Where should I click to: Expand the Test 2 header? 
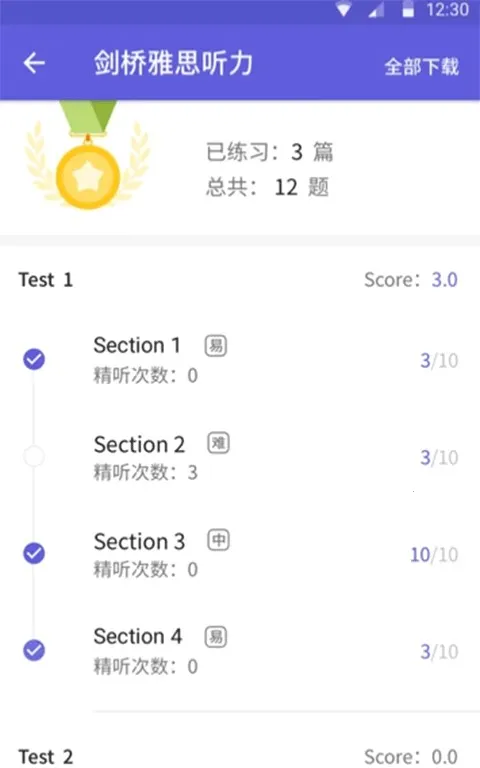pos(240,756)
